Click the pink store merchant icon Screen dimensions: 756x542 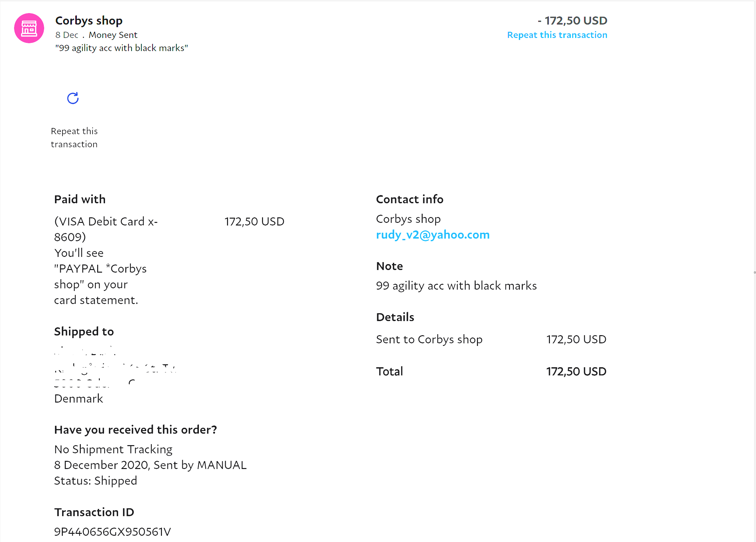[x=29, y=28]
